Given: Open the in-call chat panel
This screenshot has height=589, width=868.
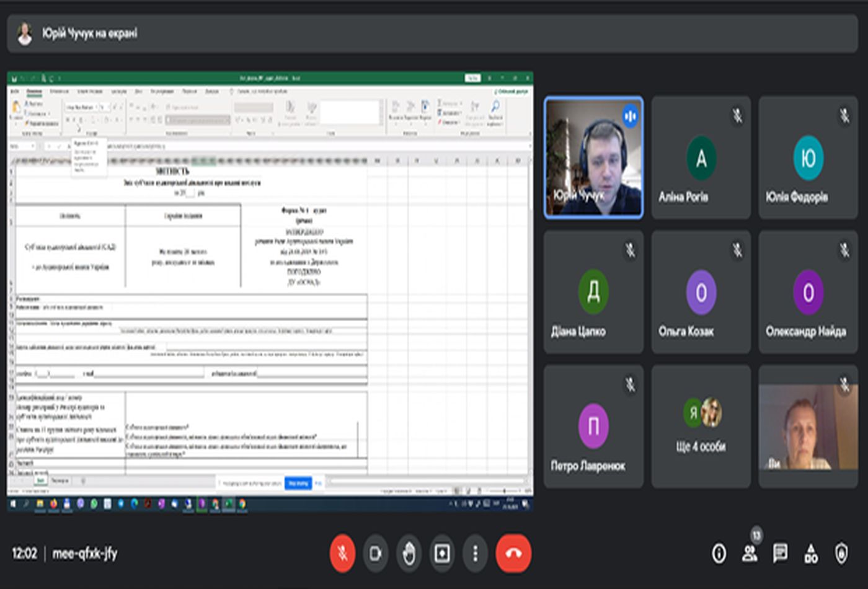Looking at the screenshot, I should coord(780,553).
